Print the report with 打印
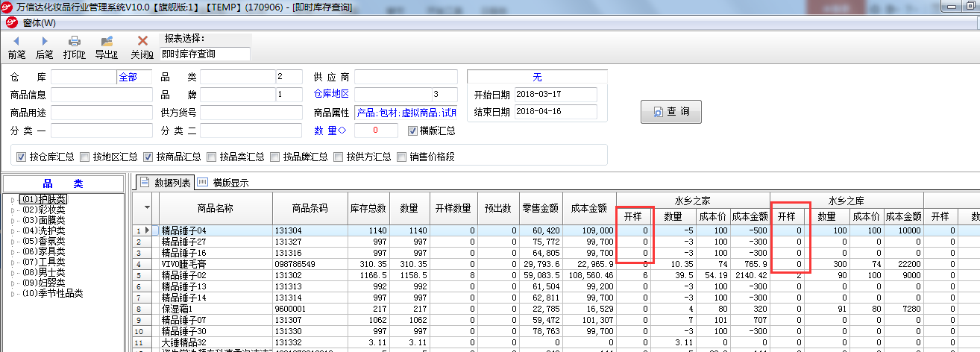980x352 pixels. [x=75, y=47]
